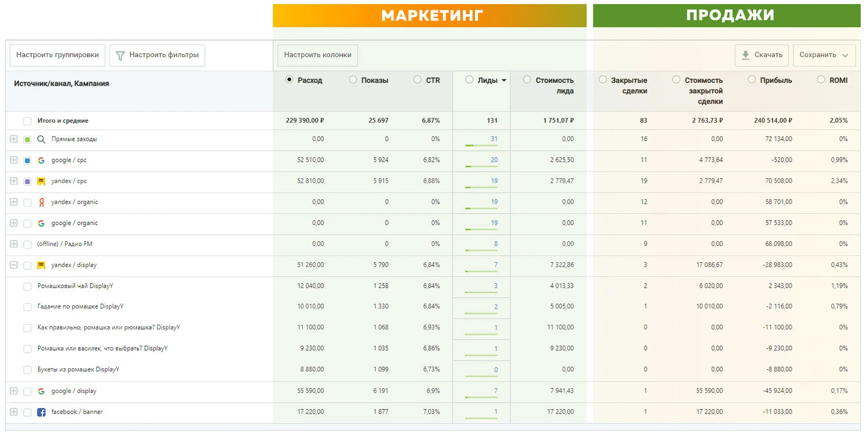Open the 3 leads link for Ромашковый чай
This screenshot has width=868, height=439.
pos(496,286)
